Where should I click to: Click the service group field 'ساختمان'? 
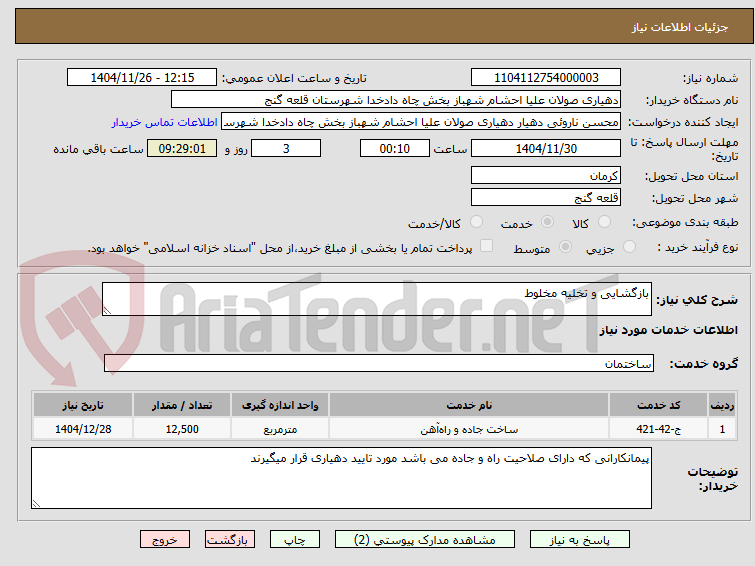tap(379, 363)
